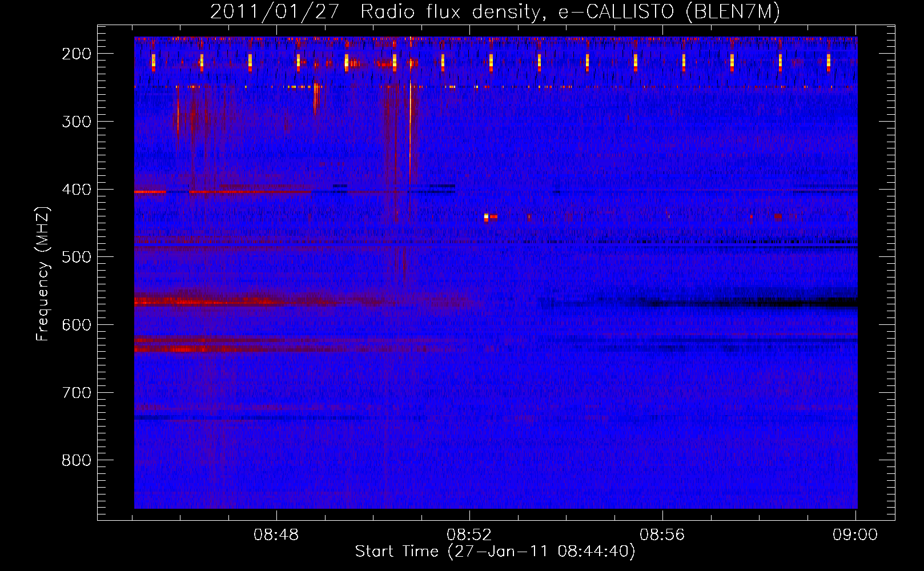Screen dimensions: 924x571
Task: Select the 500 frequency tick label
Action: [77, 257]
